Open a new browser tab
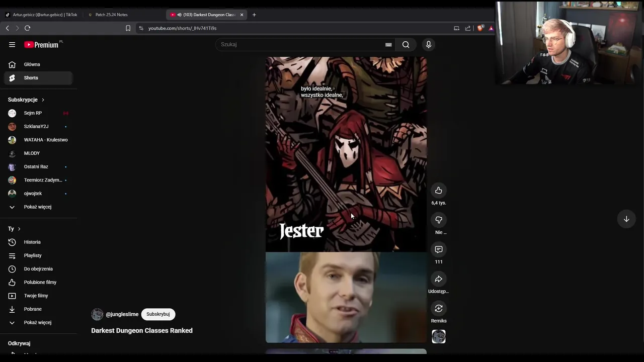 click(x=254, y=15)
